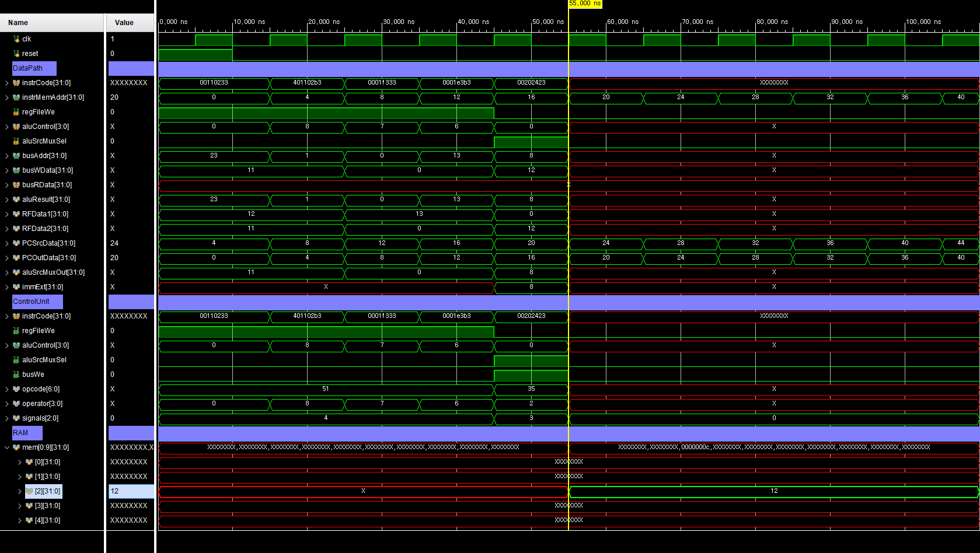Click the aluResult bus icon

click(16, 199)
